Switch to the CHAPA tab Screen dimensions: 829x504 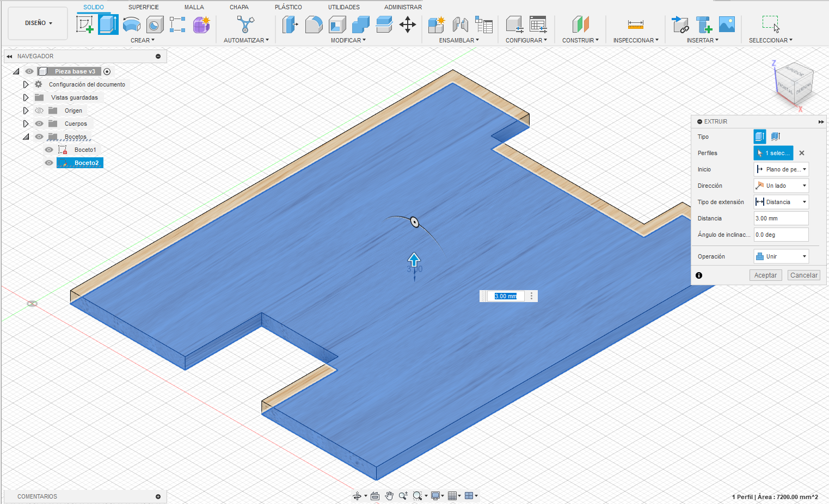239,7
